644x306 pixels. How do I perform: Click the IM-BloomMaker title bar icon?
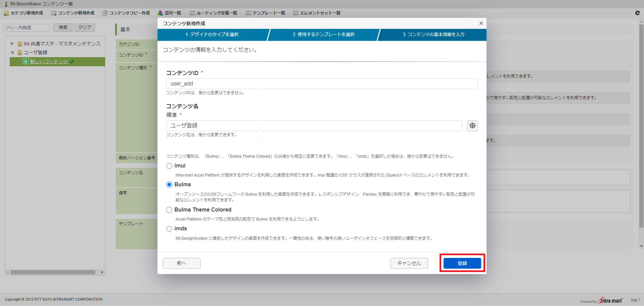pos(6,4)
